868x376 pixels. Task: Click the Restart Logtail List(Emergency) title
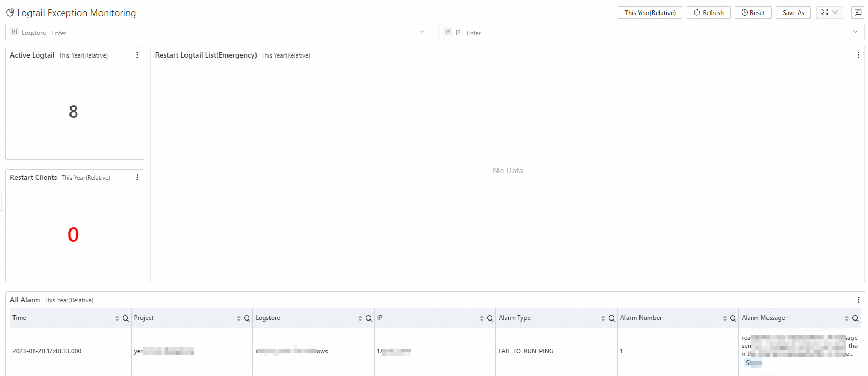coord(206,55)
